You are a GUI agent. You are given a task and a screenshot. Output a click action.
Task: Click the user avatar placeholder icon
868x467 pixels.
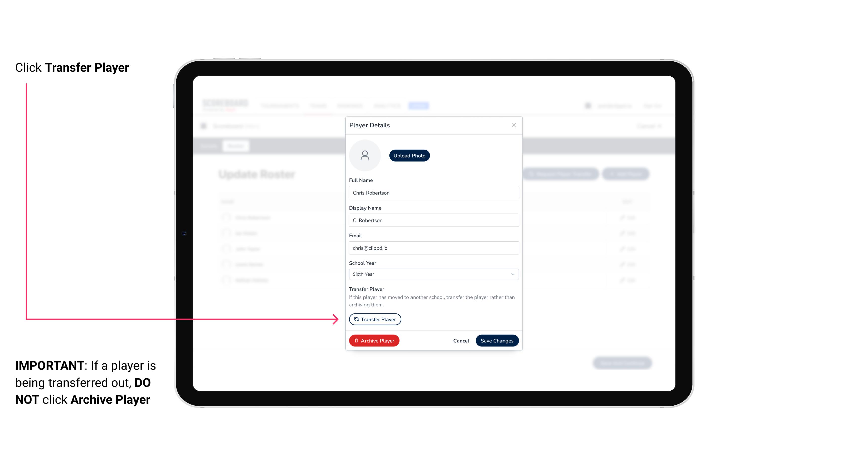365,155
